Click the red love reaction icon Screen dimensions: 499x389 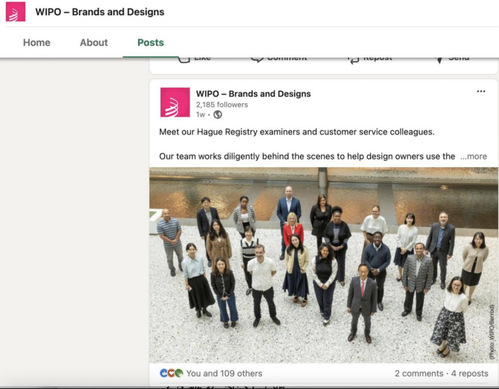point(171,373)
